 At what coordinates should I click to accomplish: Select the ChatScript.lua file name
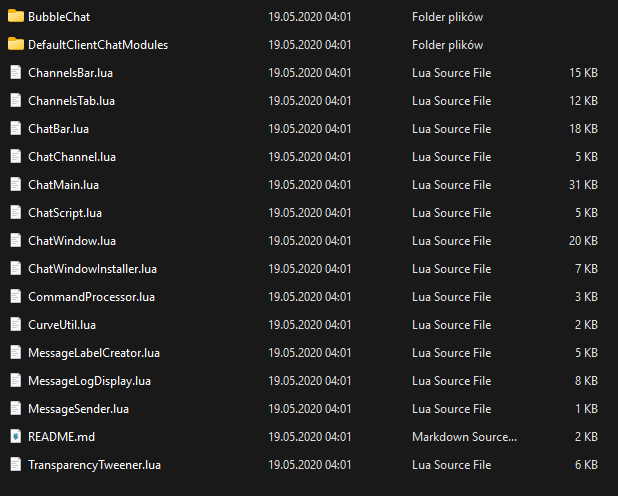(x=65, y=213)
